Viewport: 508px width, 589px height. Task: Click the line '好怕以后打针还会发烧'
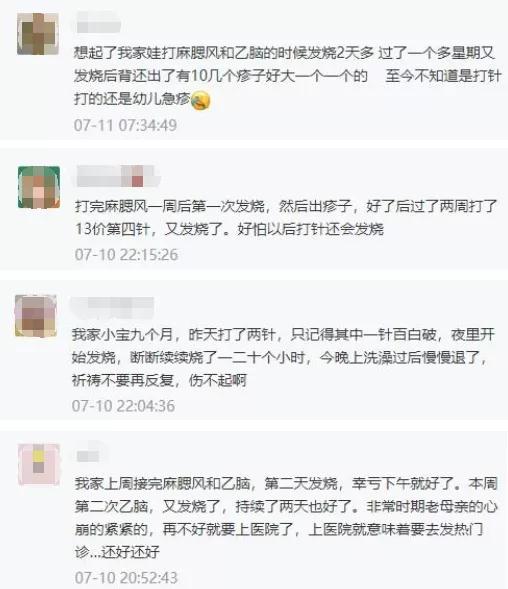tap(310, 229)
